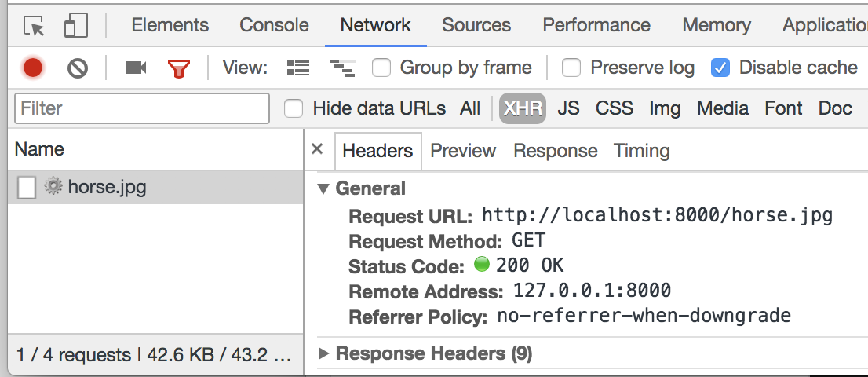Enable the Group by frame checkbox
The width and height of the screenshot is (868, 377).
(382, 68)
